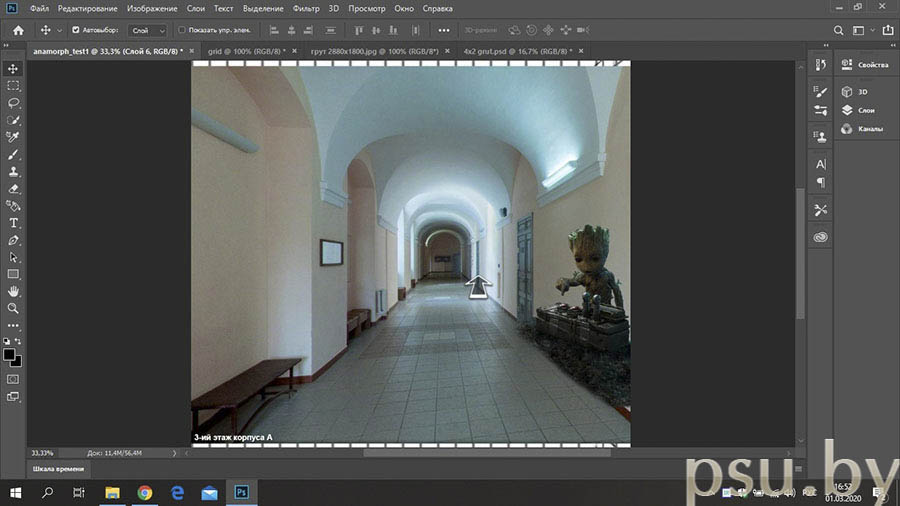This screenshot has width=900, height=506.
Task: Open the Редактирование menu
Action: (88, 9)
